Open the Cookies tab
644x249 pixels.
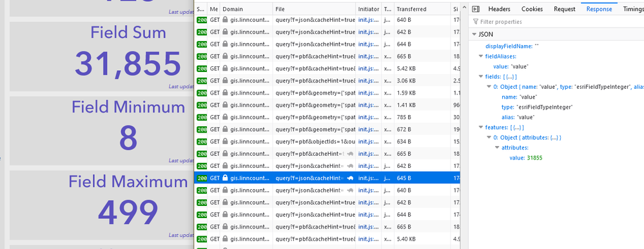(x=532, y=9)
